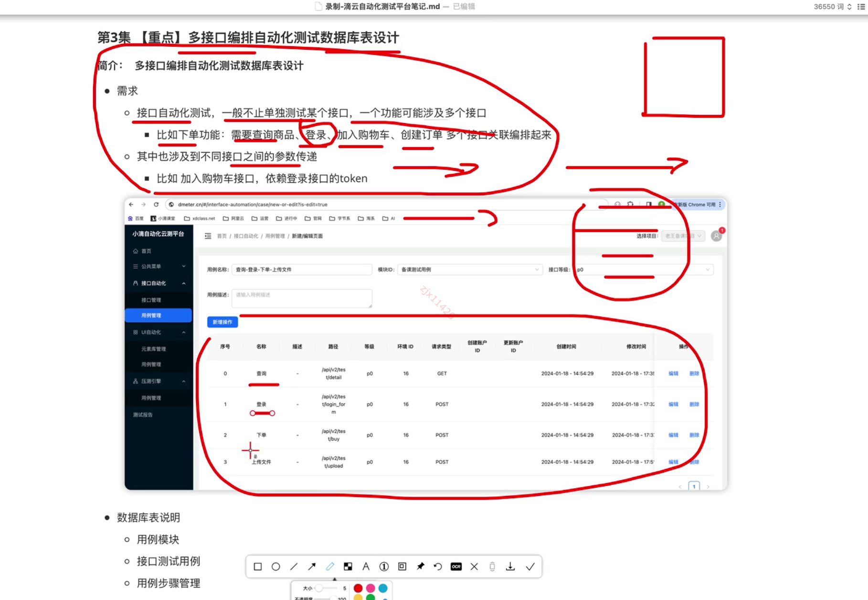Open the 进行中 bookmark folder
This screenshot has width=868, height=600.
tap(286, 219)
